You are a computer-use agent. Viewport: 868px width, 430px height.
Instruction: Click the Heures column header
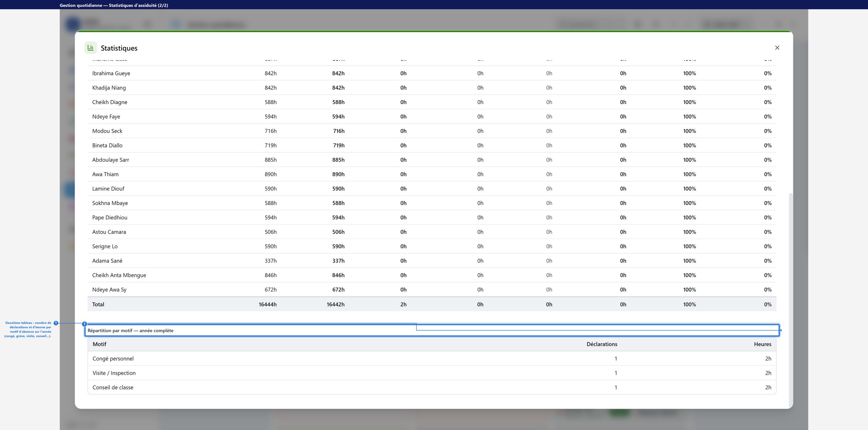tap(762, 344)
